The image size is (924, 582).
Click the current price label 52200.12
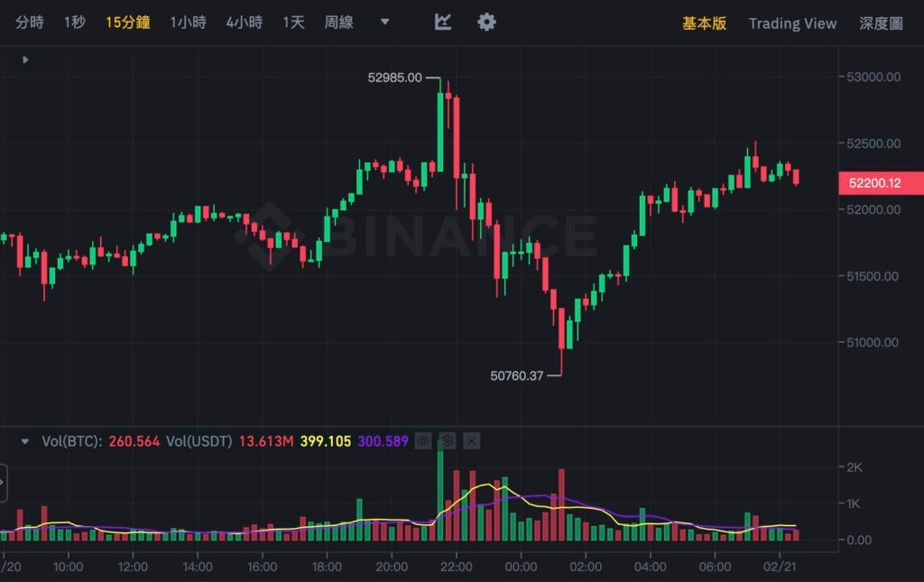881,183
